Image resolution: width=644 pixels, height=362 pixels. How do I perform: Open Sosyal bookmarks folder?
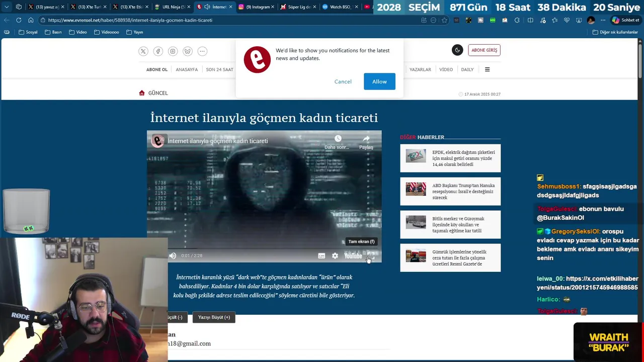click(x=28, y=32)
